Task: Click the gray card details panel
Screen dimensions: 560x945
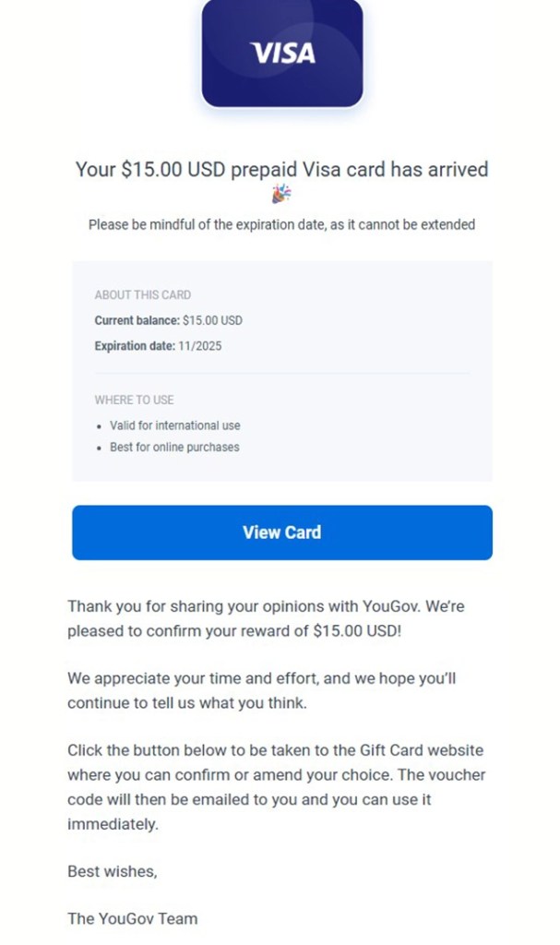Action: coord(281,371)
